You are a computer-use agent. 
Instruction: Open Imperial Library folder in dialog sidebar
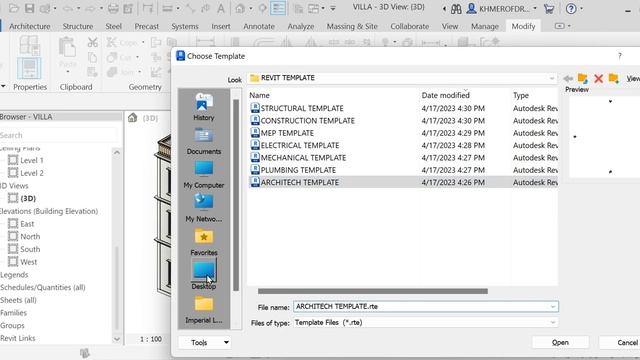tap(204, 310)
